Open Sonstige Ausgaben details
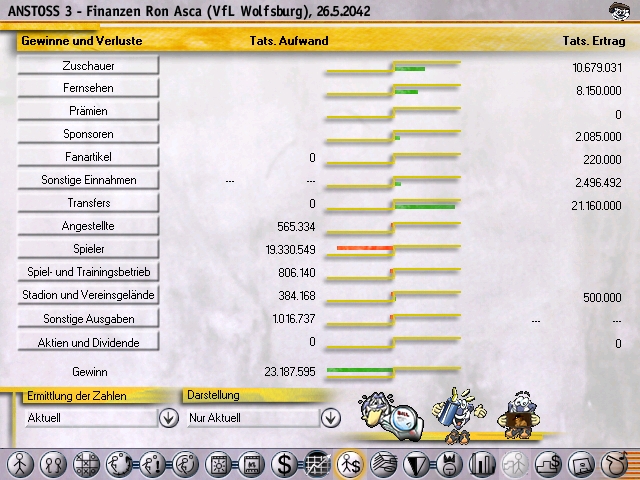This screenshot has height=480, width=640. (x=88, y=318)
